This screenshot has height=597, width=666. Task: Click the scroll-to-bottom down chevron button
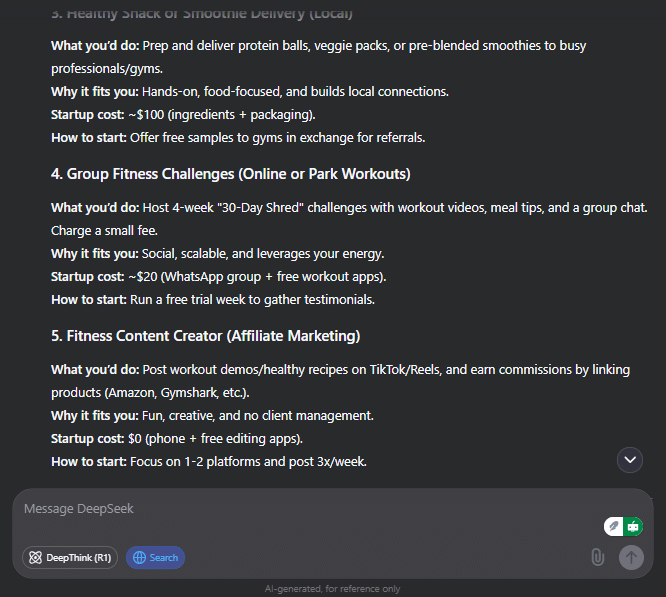[630, 459]
